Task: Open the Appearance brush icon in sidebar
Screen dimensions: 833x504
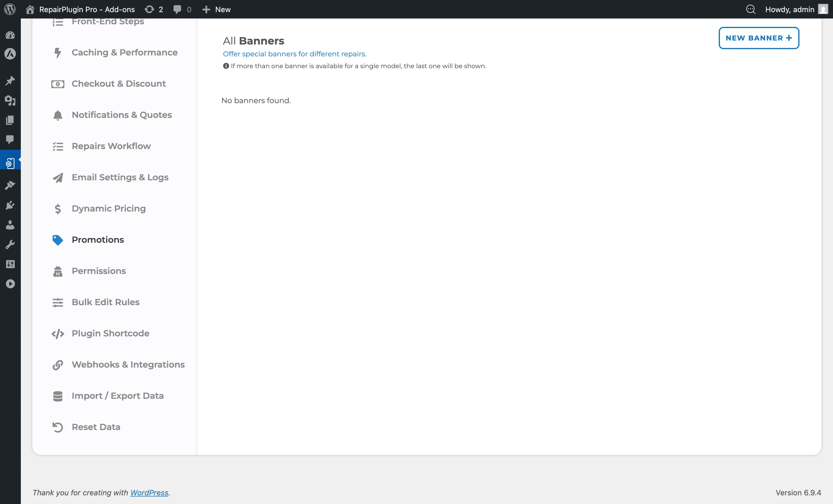Action: pyautogui.click(x=10, y=185)
